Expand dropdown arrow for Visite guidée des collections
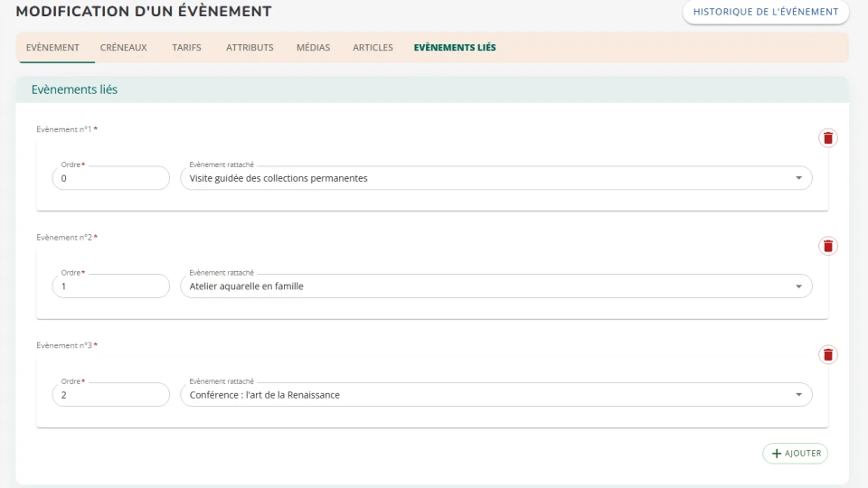 (x=798, y=178)
